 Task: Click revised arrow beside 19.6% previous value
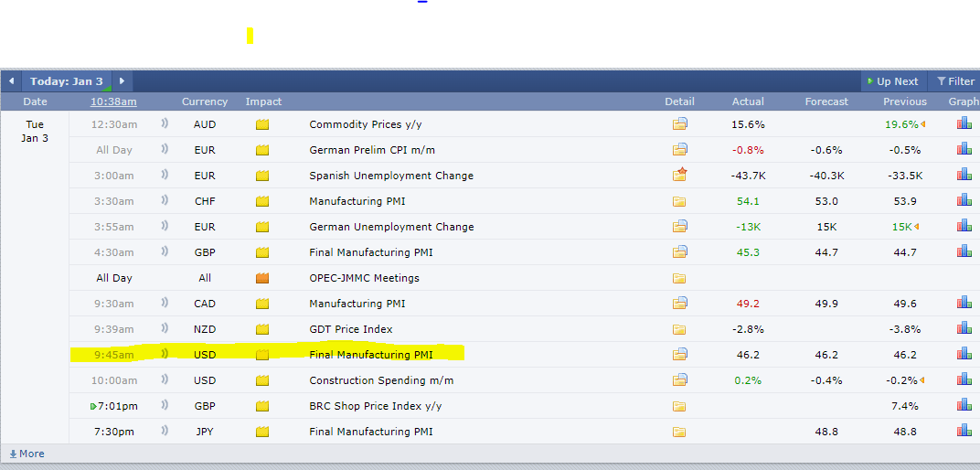(922, 124)
